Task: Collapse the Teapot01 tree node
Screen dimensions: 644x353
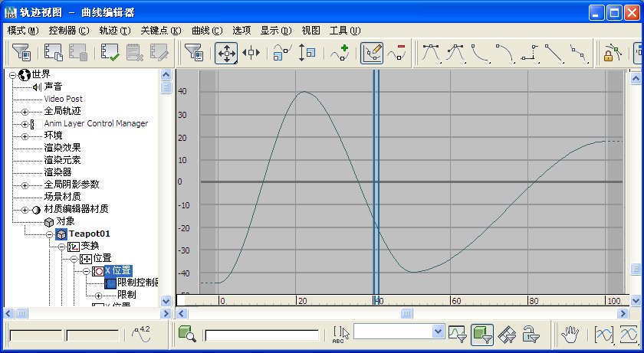Action: (x=49, y=234)
